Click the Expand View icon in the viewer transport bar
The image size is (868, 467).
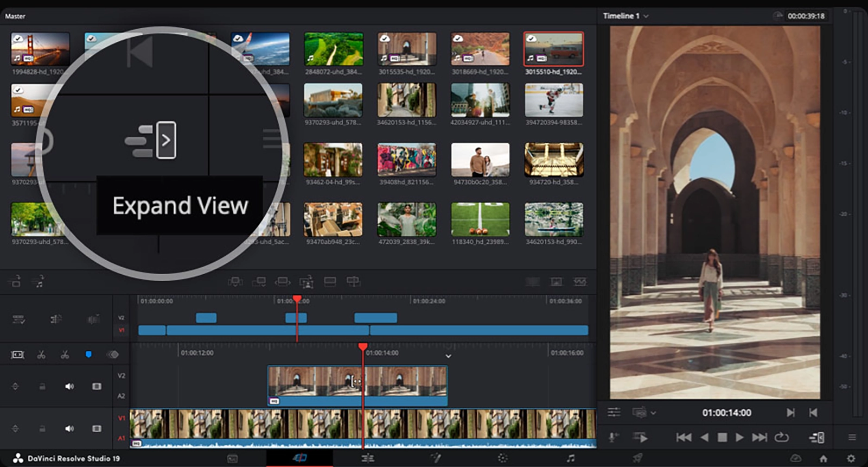[x=817, y=437]
